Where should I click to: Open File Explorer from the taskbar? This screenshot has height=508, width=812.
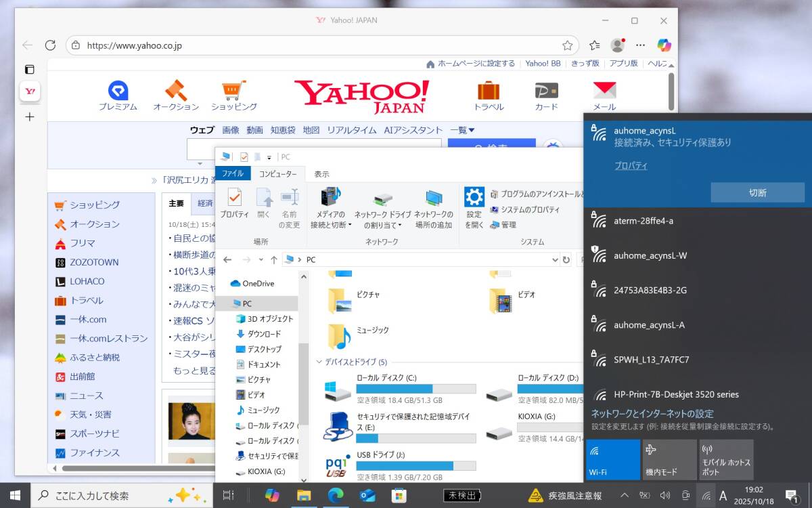304,495
